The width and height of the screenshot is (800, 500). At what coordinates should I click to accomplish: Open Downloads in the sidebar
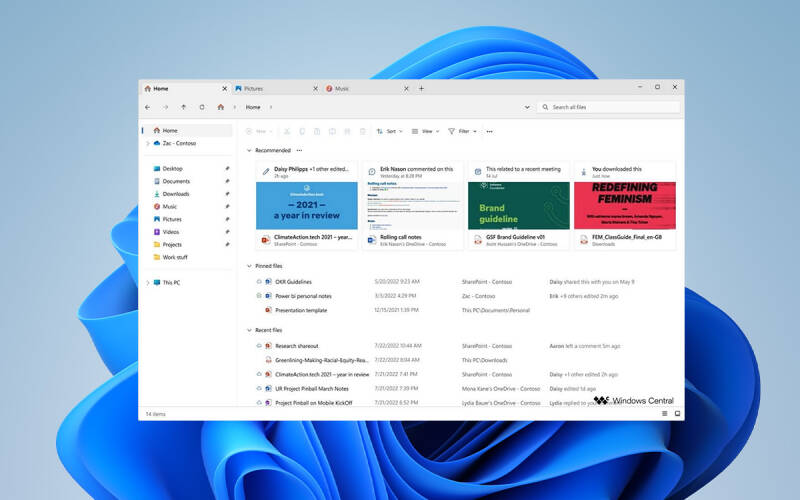(176, 194)
